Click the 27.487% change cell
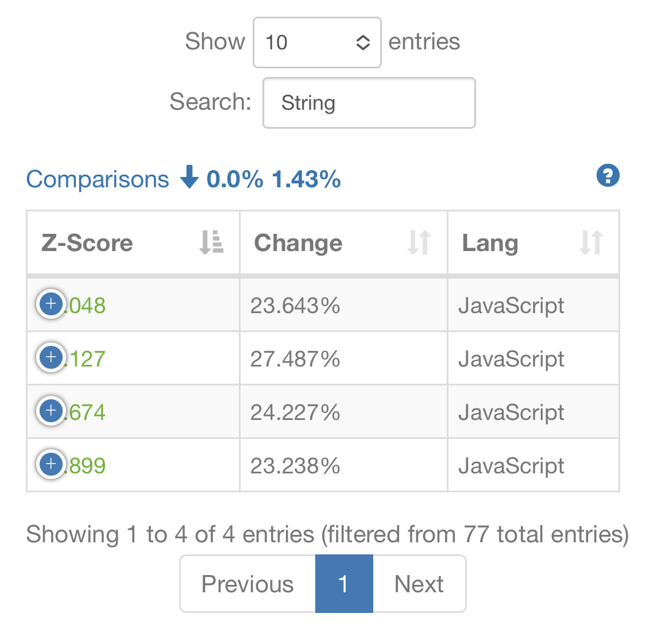 (x=343, y=358)
